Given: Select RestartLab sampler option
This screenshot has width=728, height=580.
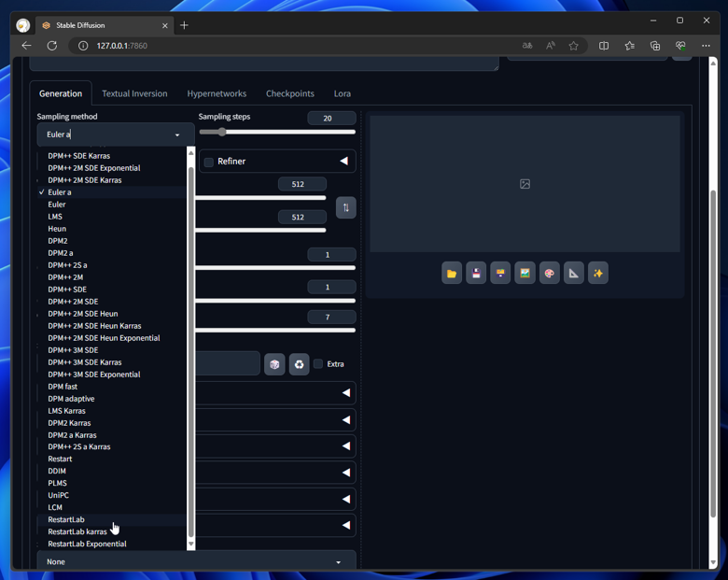Looking at the screenshot, I should [x=112, y=519].
